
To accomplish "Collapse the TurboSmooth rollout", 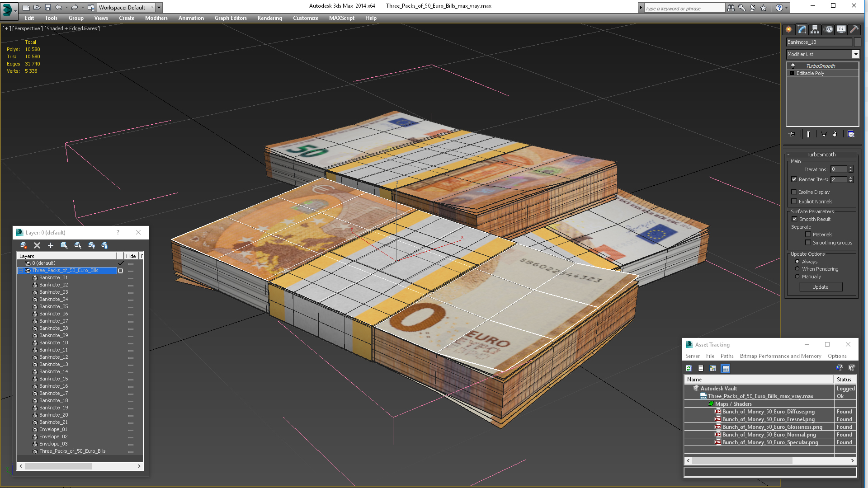I will pyautogui.click(x=788, y=155).
